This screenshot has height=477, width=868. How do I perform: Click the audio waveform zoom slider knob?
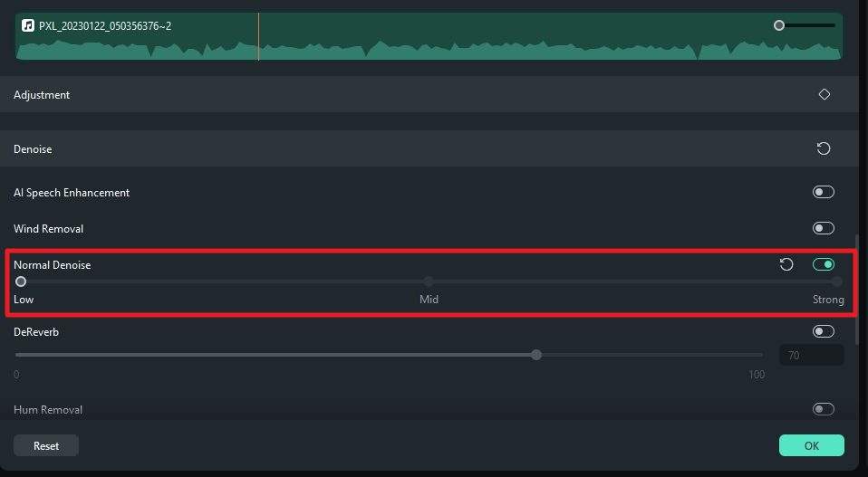pos(779,25)
